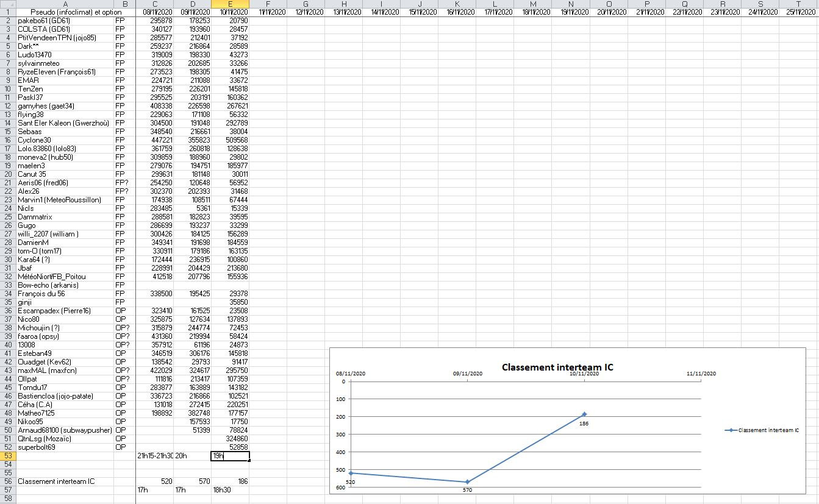This screenshot has width=819, height=504.
Task: Select the 'gamyhes (gaet34)' cell
Action: pos(64,105)
